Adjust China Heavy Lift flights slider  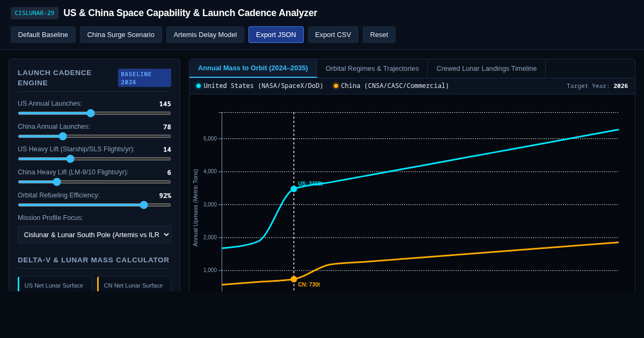(x=94, y=182)
